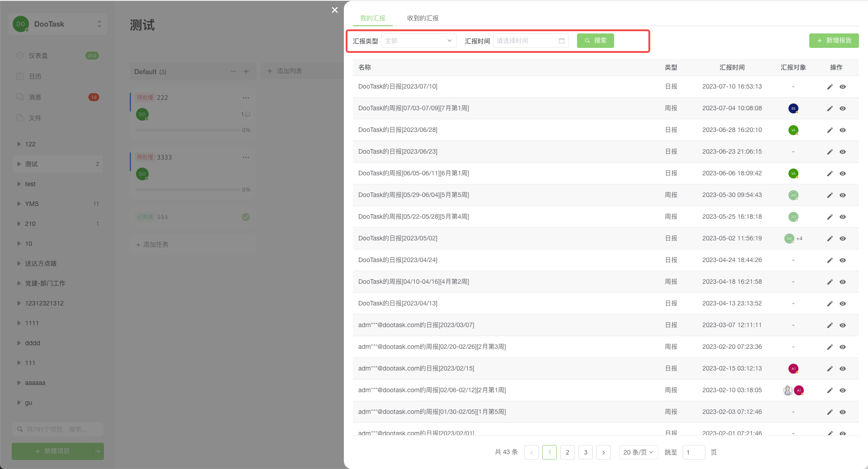Click the green 搜索 button

pos(595,41)
